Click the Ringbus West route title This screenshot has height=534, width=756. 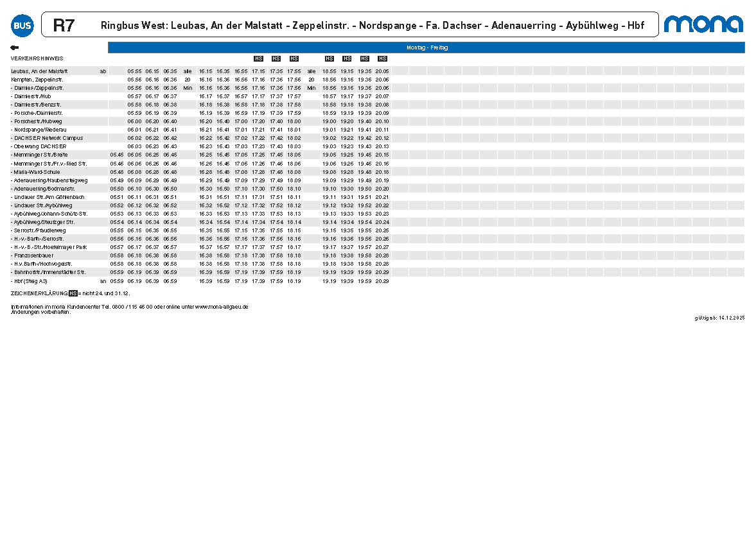click(x=372, y=26)
